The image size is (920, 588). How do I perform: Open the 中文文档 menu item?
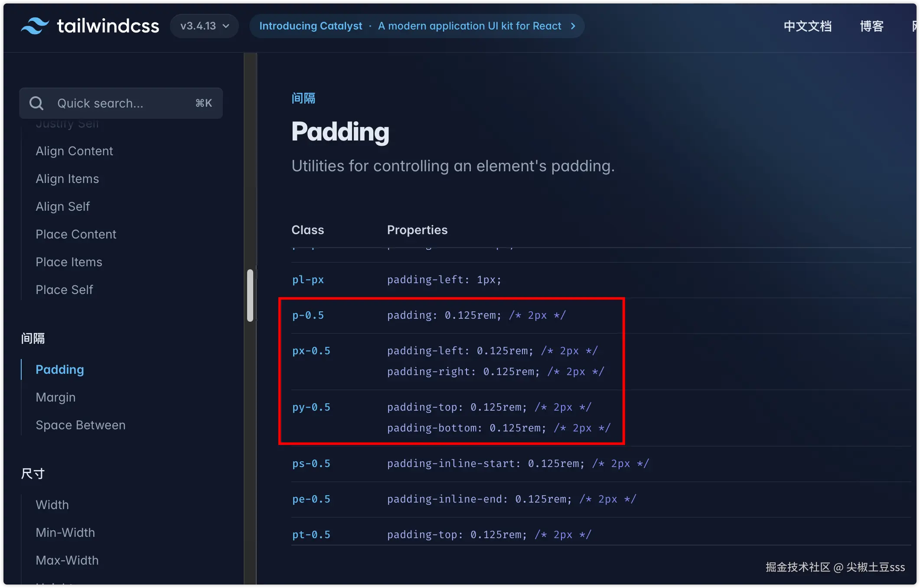click(807, 26)
